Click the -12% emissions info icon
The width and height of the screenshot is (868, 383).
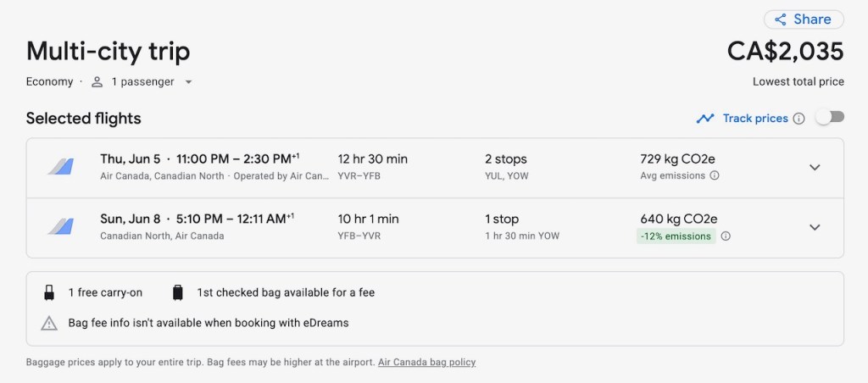pos(726,236)
